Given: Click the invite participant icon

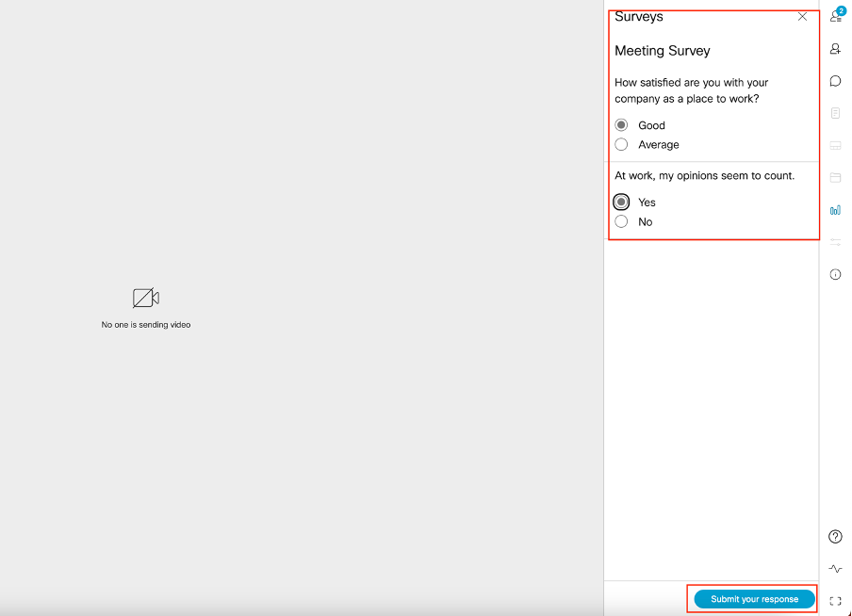Looking at the screenshot, I should tap(836, 49).
